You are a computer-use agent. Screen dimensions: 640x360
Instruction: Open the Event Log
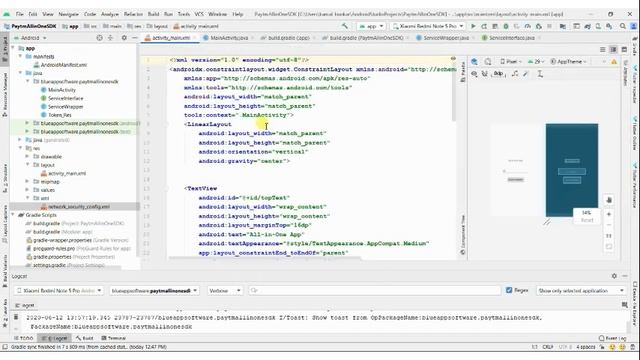pos(612,338)
